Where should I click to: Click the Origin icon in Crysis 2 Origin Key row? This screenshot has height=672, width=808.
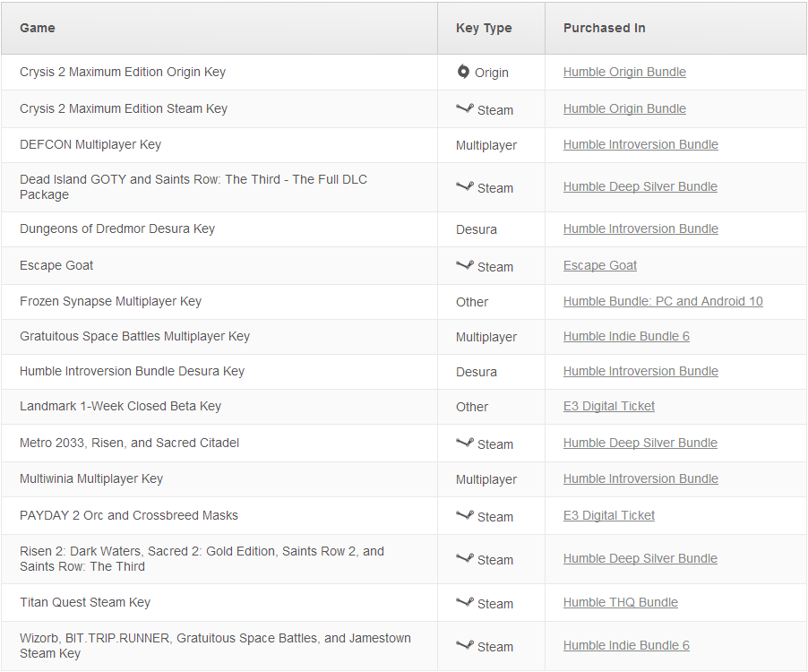463,72
